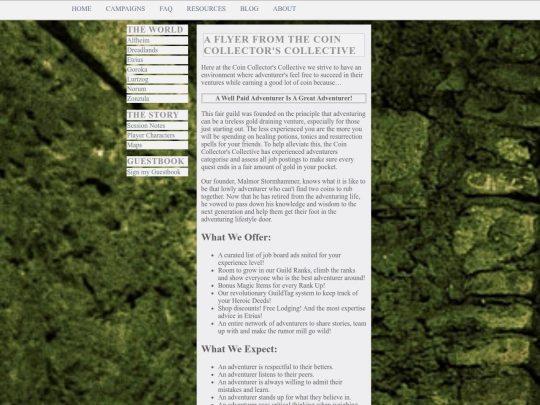
Task: View the Player Characters page
Action: point(151,135)
